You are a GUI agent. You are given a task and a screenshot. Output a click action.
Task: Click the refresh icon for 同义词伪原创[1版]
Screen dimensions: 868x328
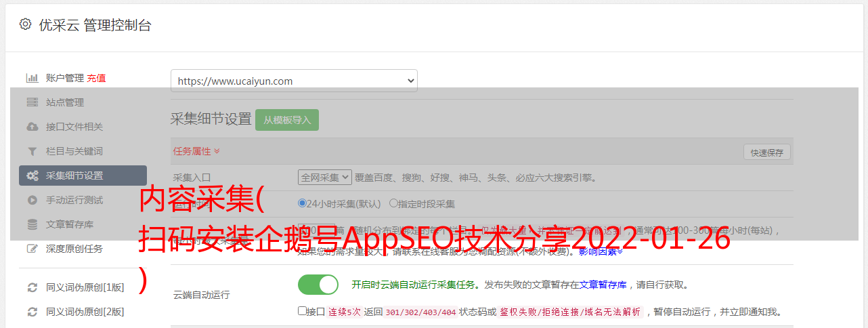click(x=32, y=287)
